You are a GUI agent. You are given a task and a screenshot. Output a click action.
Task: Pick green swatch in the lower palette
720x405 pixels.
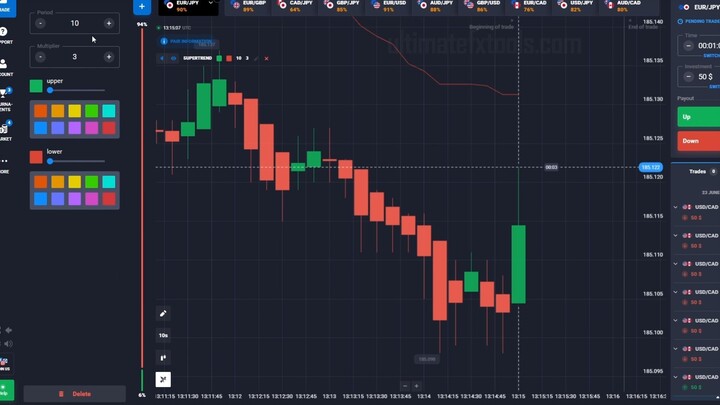pos(91,182)
